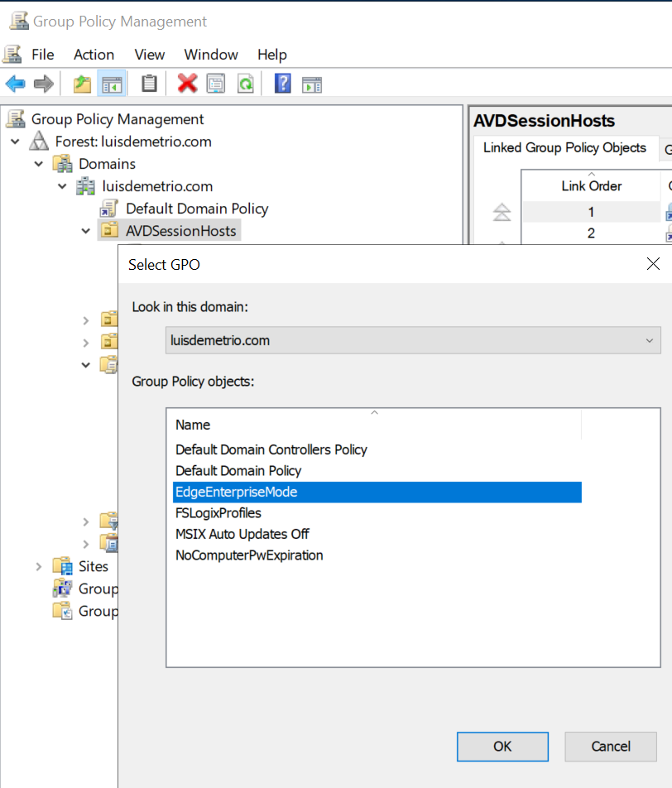Click the OK button
Image resolution: width=672 pixels, height=788 pixels.
502,747
